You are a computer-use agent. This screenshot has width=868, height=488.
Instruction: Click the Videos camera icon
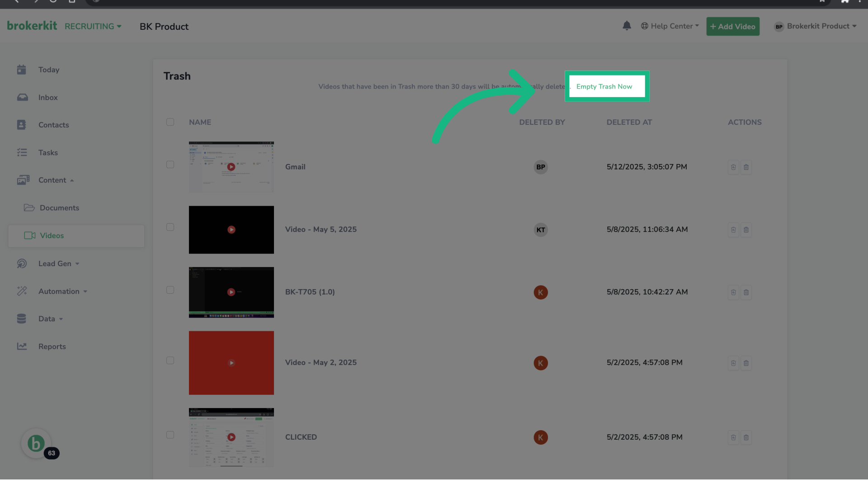(x=29, y=236)
